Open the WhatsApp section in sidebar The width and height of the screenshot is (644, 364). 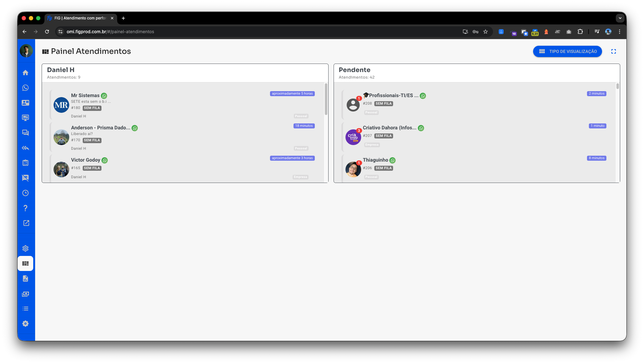(x=26, y=88)
